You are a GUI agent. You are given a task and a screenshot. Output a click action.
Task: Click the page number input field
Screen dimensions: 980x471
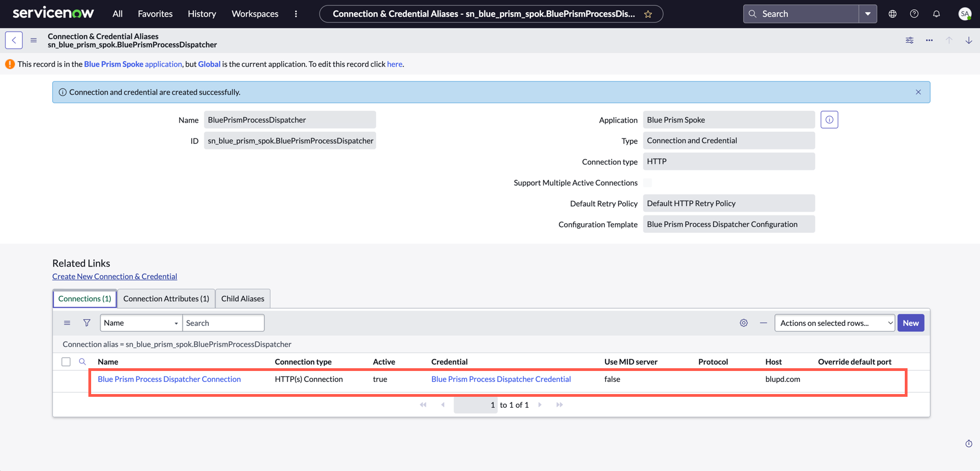[x=475, y=405]
